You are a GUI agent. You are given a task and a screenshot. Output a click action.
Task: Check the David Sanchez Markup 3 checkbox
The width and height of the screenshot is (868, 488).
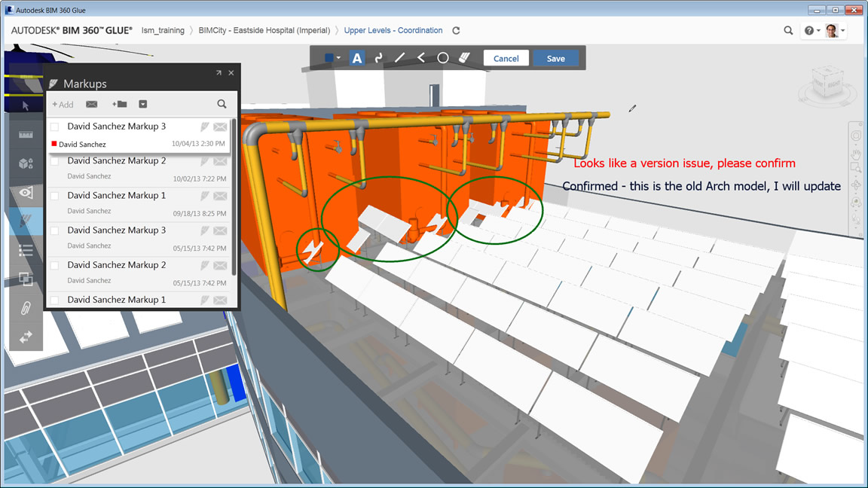(x=54, y=126)
